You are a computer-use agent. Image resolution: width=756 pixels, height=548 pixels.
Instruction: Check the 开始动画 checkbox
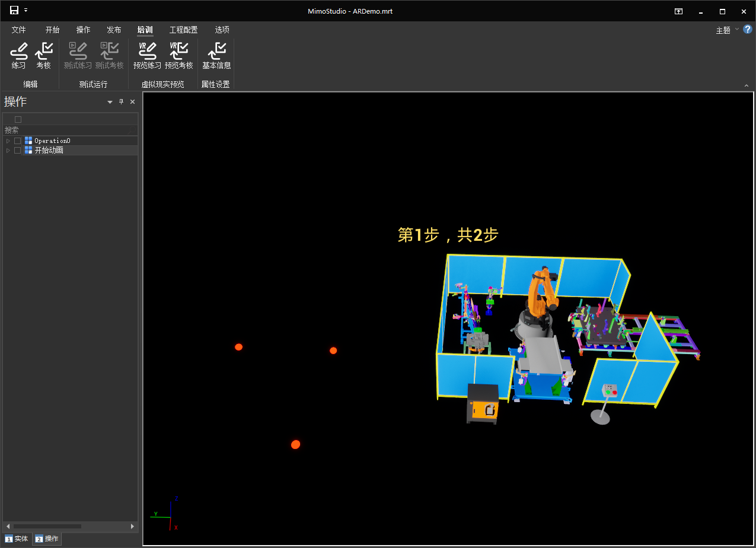point(18,151)
